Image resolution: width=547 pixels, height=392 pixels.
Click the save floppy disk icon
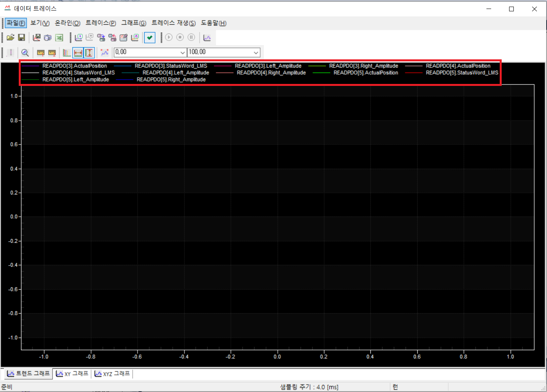22,37
